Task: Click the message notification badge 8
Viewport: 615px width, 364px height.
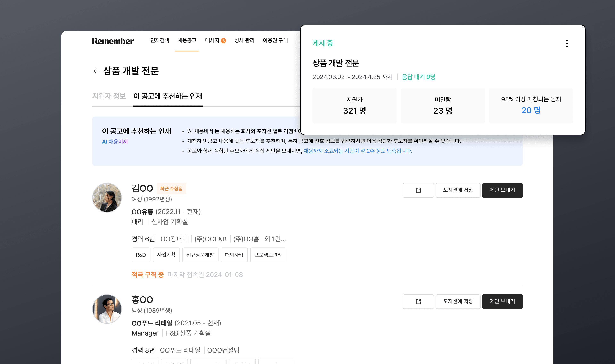Action: click(223, 41)
